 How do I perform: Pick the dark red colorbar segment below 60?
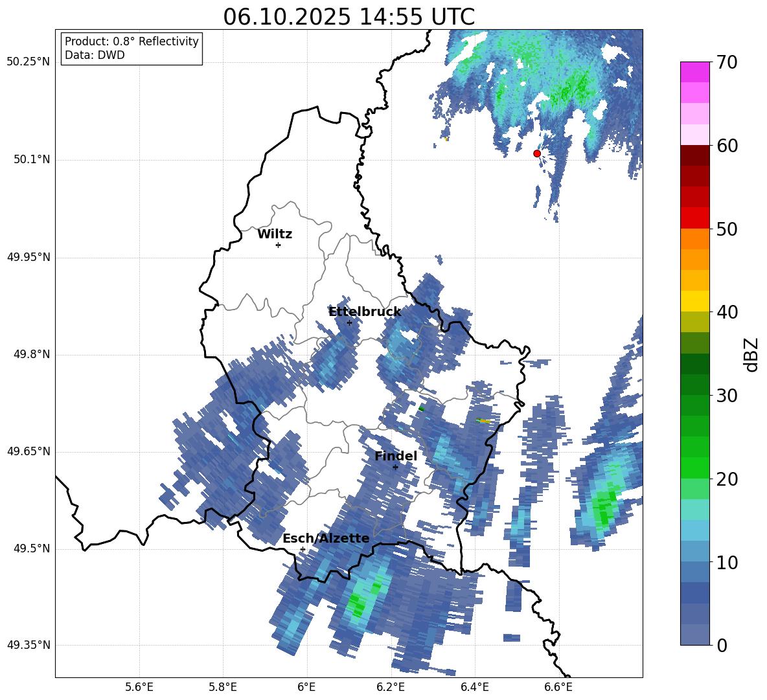694,155
